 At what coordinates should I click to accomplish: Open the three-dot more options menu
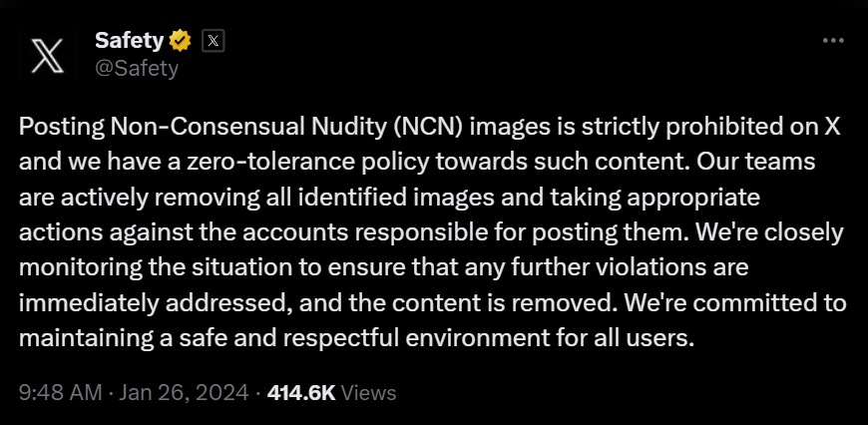(x=833, y=41)
